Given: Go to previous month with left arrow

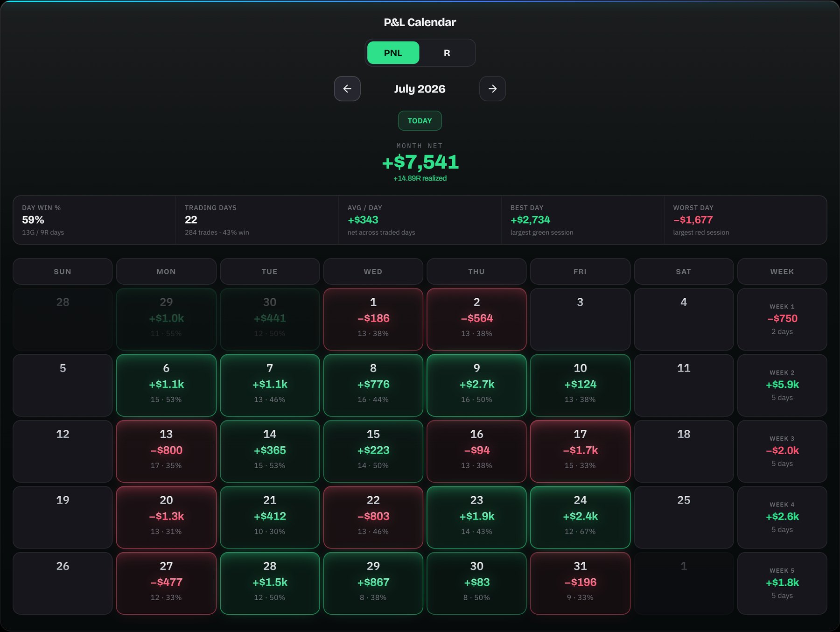Looking at the screenshot, I should [x=347, y=89].
